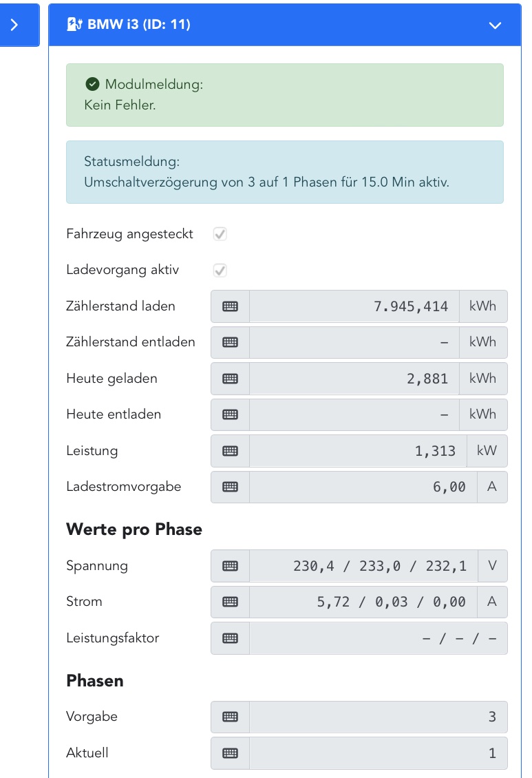532x778 pixels.
Task: Click the keyboard icon in Spannung row
Action: click(230, 566)
